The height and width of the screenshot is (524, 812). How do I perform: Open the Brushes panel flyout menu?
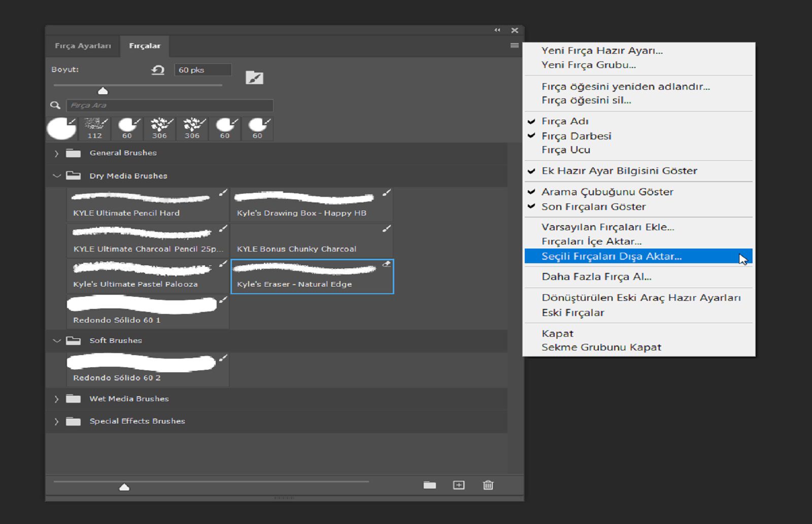(x=514, y=46)
